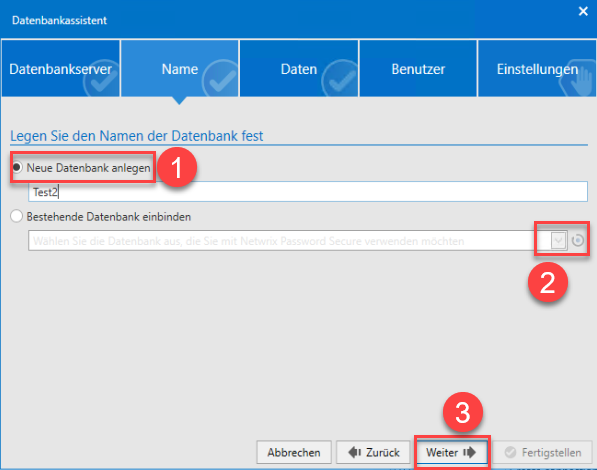Click the Abbrechen button

tap(294, 452)
